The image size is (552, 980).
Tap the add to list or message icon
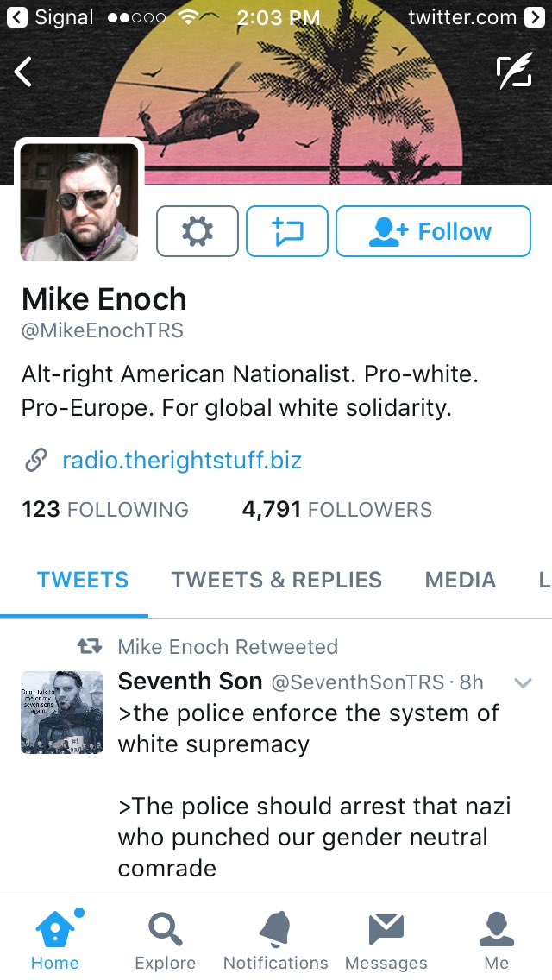tap(287, 231)
